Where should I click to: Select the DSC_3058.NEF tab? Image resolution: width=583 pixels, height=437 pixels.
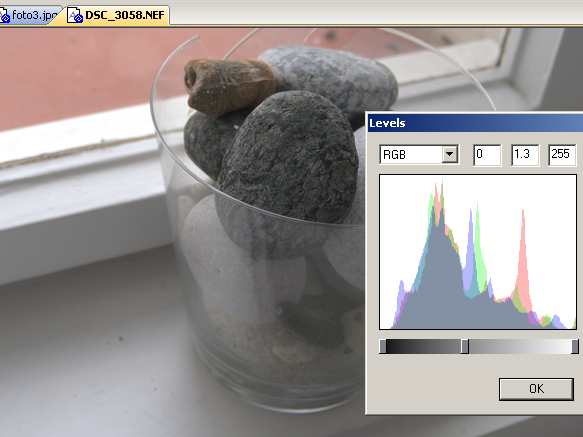point(118,15)
